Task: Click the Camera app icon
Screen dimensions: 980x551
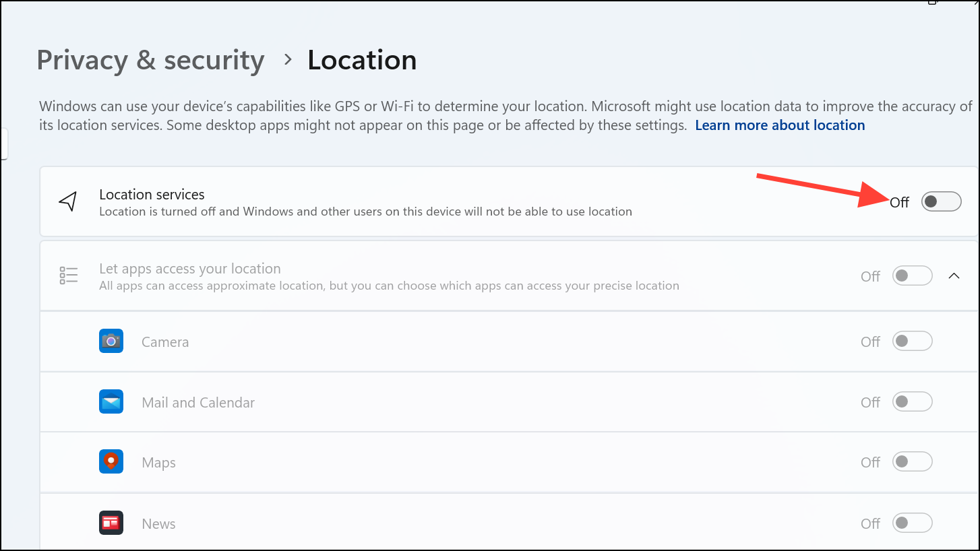Action: (x=111, y=342)
